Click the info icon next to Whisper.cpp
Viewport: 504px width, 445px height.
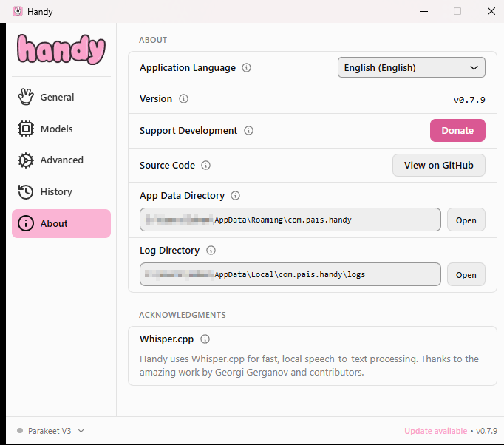tap(205, 339)
